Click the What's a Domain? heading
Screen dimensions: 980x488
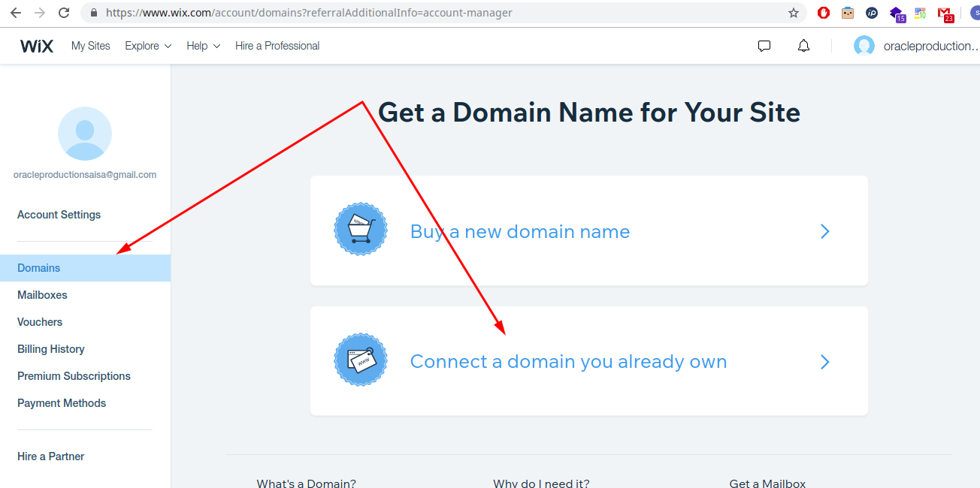tap(307, 483)
